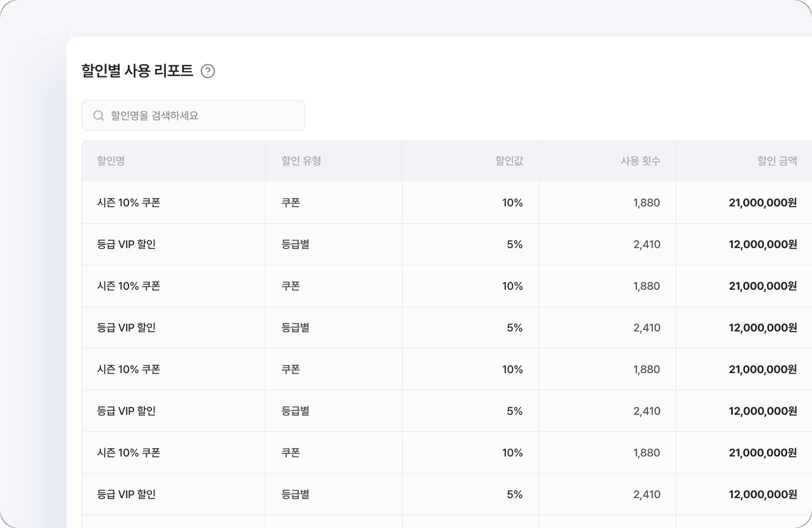Screen dimensions: 812x528
Task: Select the 할인별 사용 리포트 heading
Action: pyautogui.click(x=138, y=71)
